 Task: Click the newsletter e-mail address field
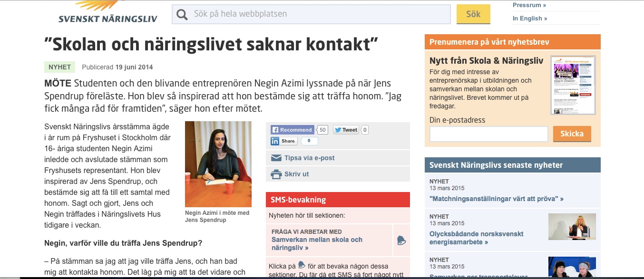coord(488,134)
